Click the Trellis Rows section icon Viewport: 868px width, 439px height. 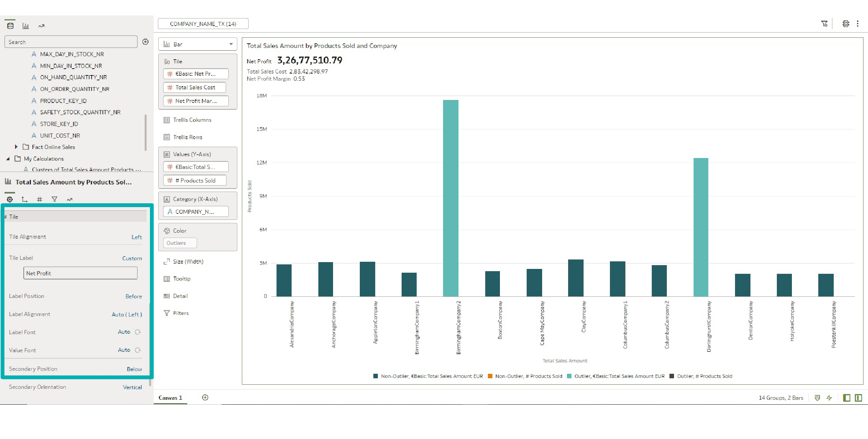[167, 137]
